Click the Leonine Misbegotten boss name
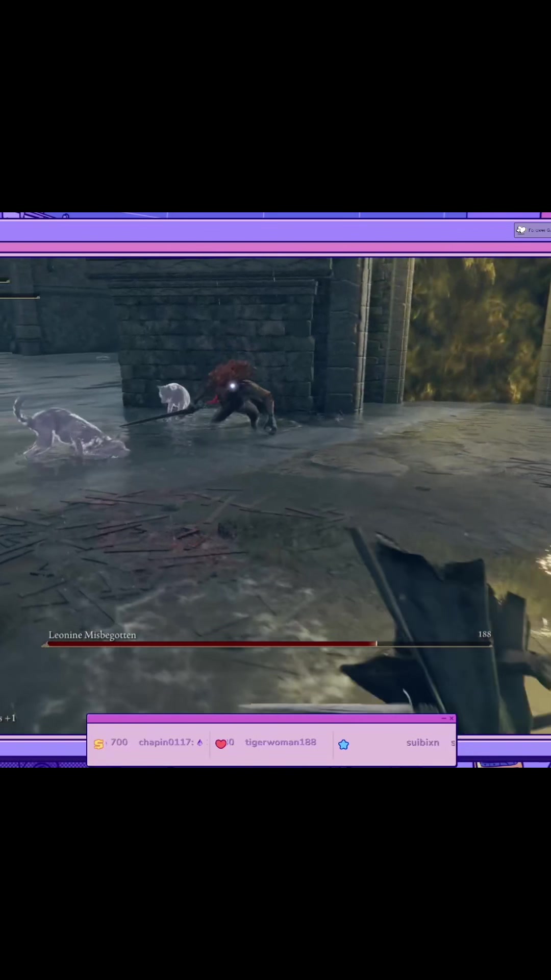551x980 pixels. pos(92,635)
